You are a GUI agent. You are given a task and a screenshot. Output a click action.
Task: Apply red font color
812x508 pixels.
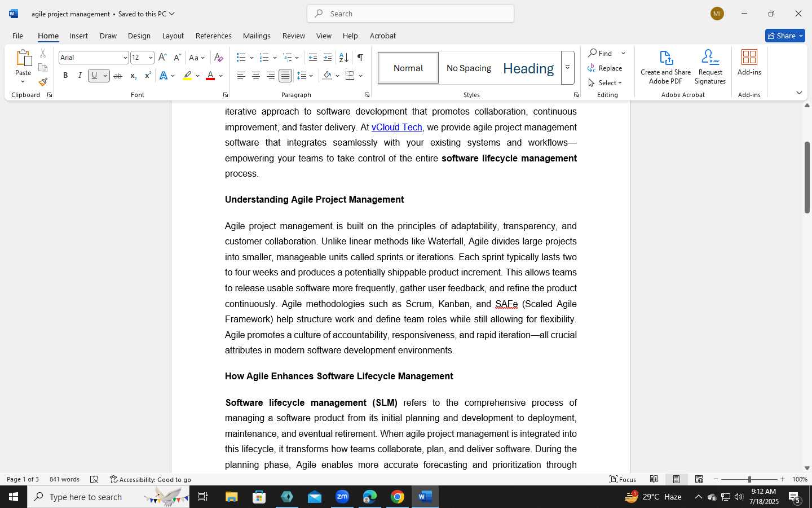pos(210,76)
